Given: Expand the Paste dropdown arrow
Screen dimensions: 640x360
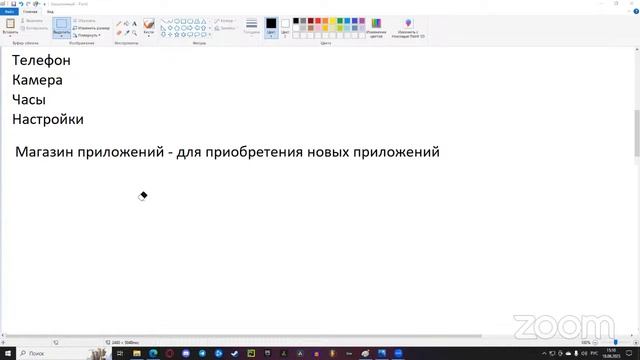Looking at the screenshot, I should (10, 36).
